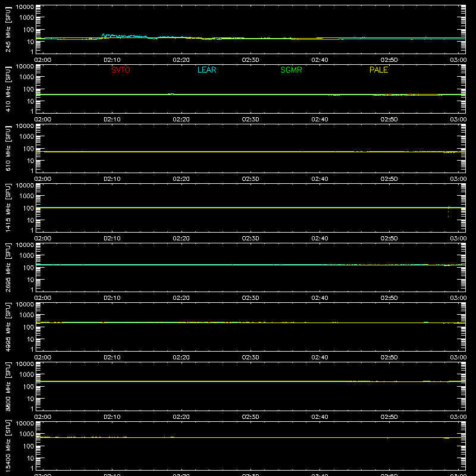Click the 02:20 time label under the 610 MHz plot
The image size is (476, 476).
(181, 179)
